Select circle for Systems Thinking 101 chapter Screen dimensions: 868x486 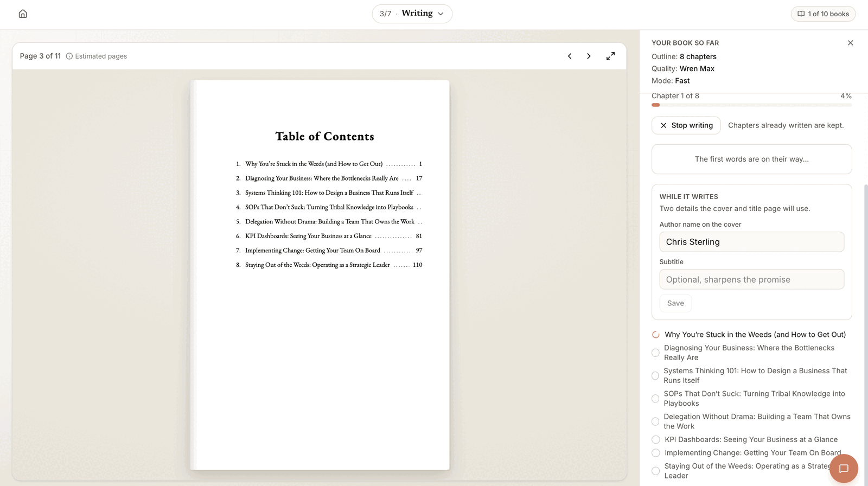coord(655,375)
